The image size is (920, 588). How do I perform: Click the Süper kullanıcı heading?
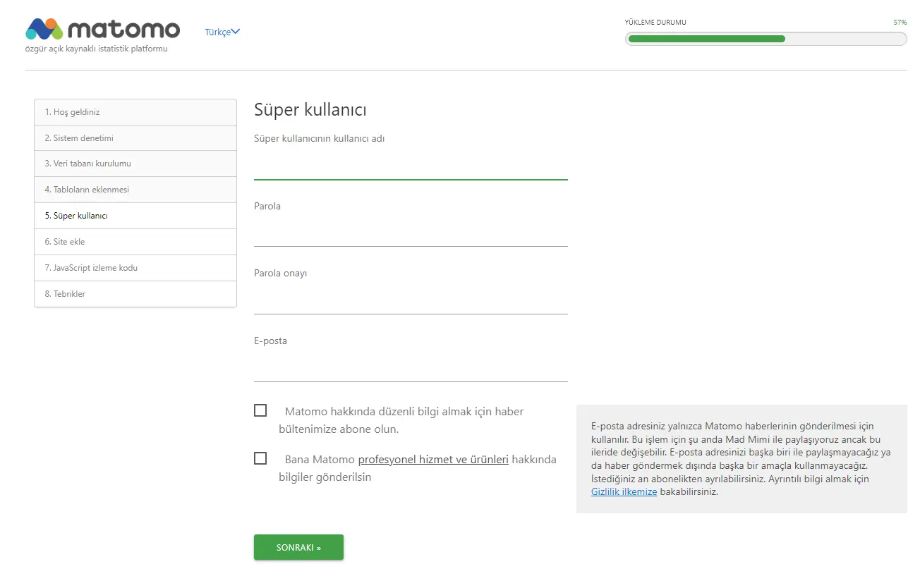coord(310,110)
